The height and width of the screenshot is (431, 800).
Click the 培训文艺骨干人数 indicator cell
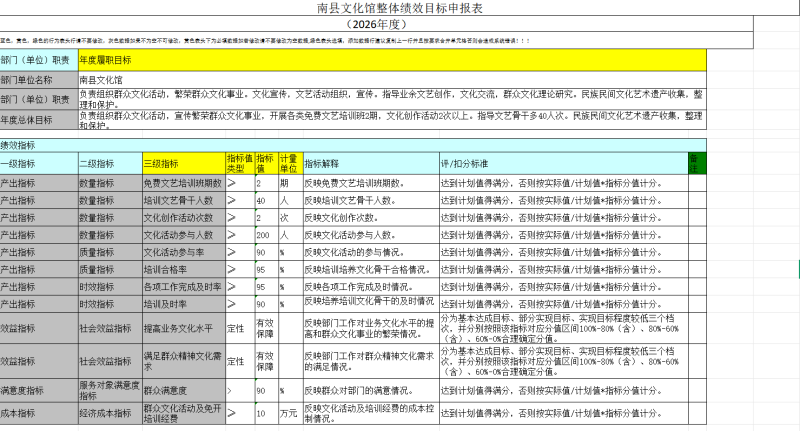pos(183,201)
